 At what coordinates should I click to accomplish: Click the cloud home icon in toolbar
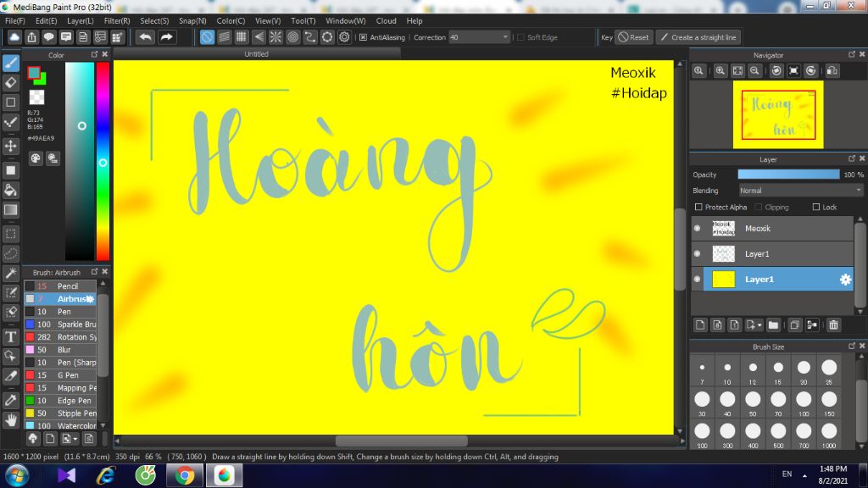click(14, 37)
